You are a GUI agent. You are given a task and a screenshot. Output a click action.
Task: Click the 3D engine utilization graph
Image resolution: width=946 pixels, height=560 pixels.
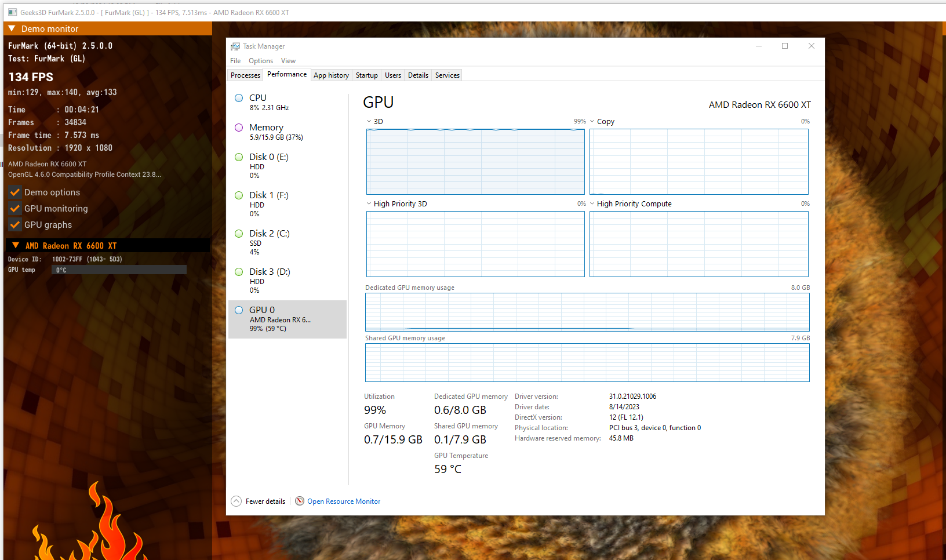point(475,162)
